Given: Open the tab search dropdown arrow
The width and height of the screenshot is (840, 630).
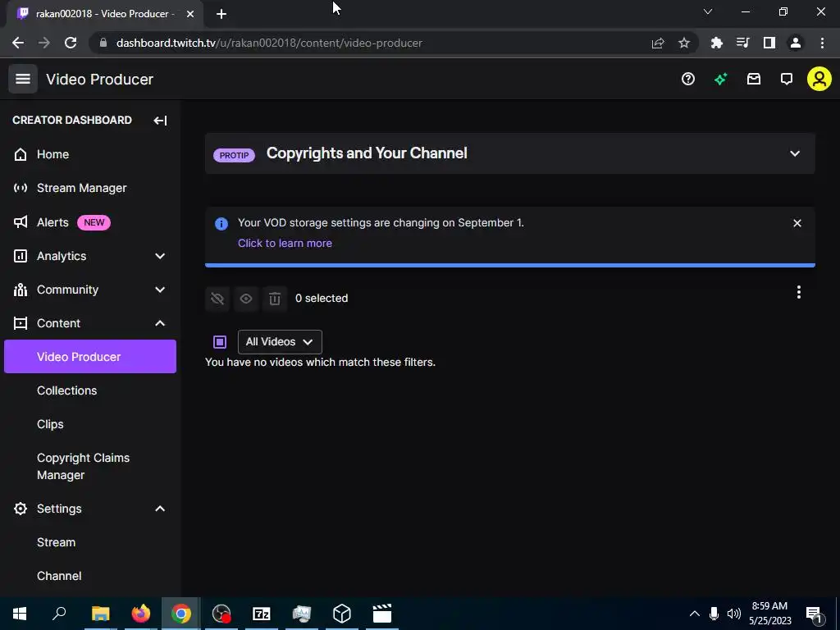Looking at the screenshot, I should coord(708,11).
